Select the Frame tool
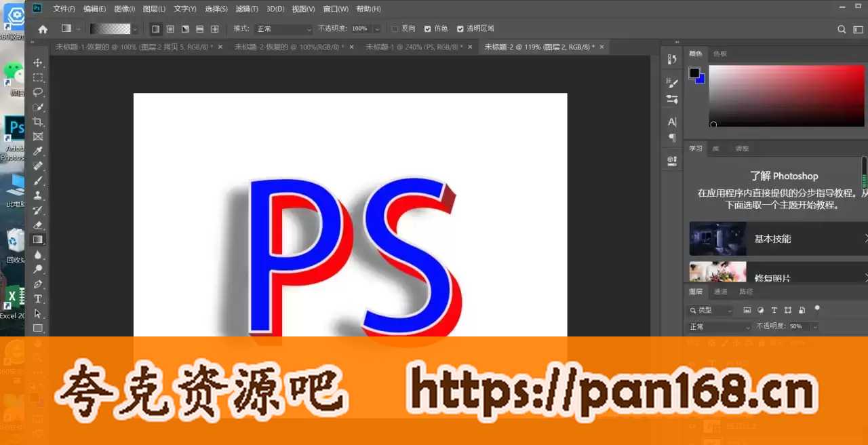The width and height of the screenshot is (868, 445). coord(38,136)
